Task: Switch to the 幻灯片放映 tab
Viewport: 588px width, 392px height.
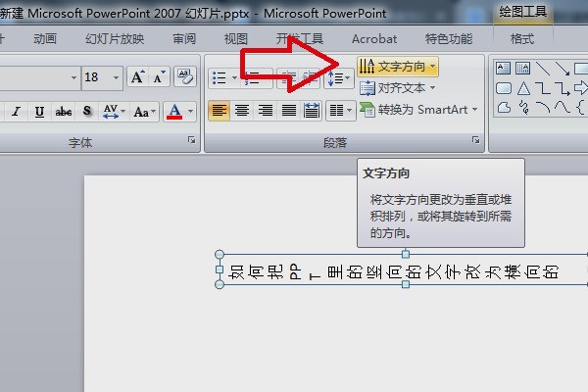Action: [115, 39]
